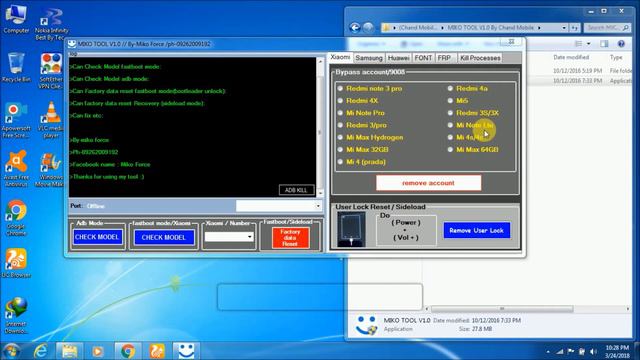Select SoftEther VPN Client shortcut
Viewport: 640px width, 360px height.
(x=51, y=70)
